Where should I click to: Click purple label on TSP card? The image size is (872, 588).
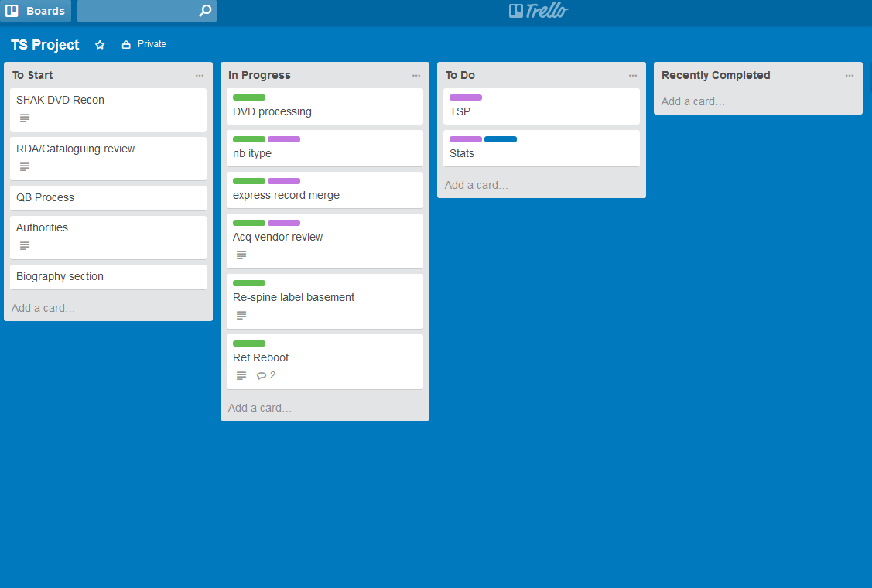(466, 97)
